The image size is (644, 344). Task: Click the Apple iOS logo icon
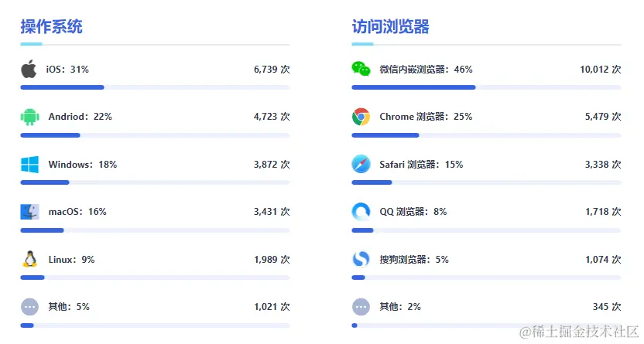(x=29, y=69)
